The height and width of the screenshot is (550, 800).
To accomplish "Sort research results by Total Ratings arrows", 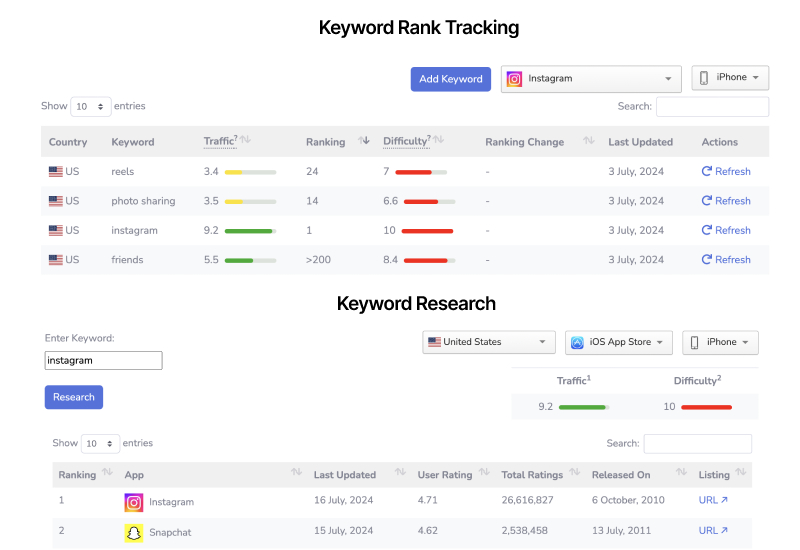I will click(x=574, y=472).
